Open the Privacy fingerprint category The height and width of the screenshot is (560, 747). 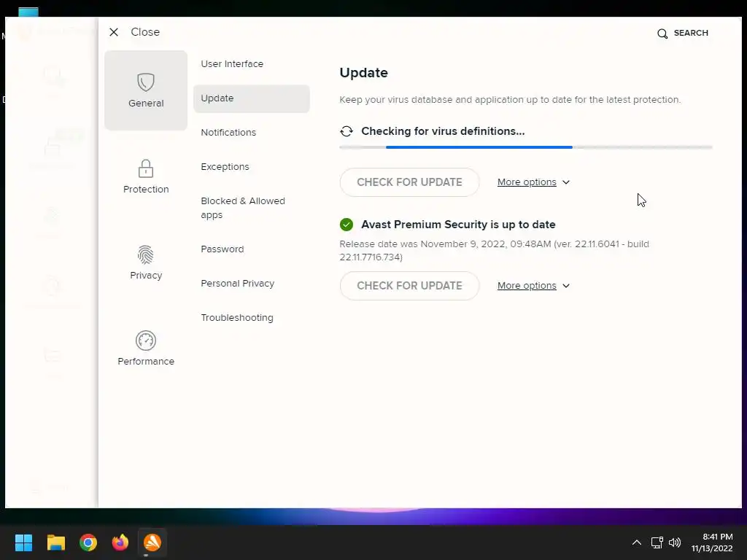point(146,262)
